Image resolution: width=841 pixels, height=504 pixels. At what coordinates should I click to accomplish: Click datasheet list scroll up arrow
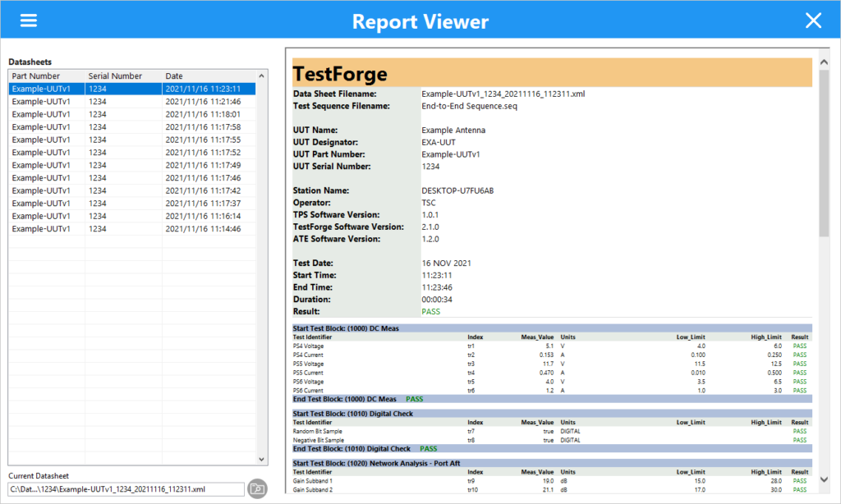[x=261, y=76]
